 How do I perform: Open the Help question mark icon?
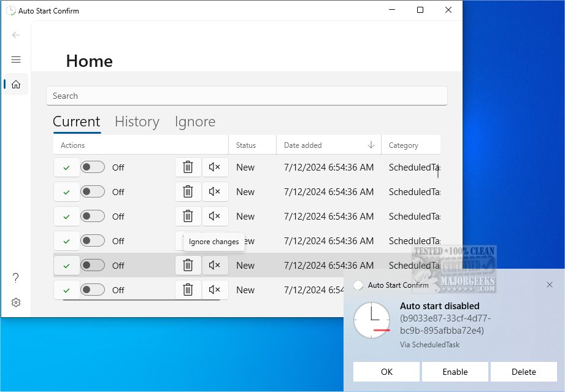16,278
